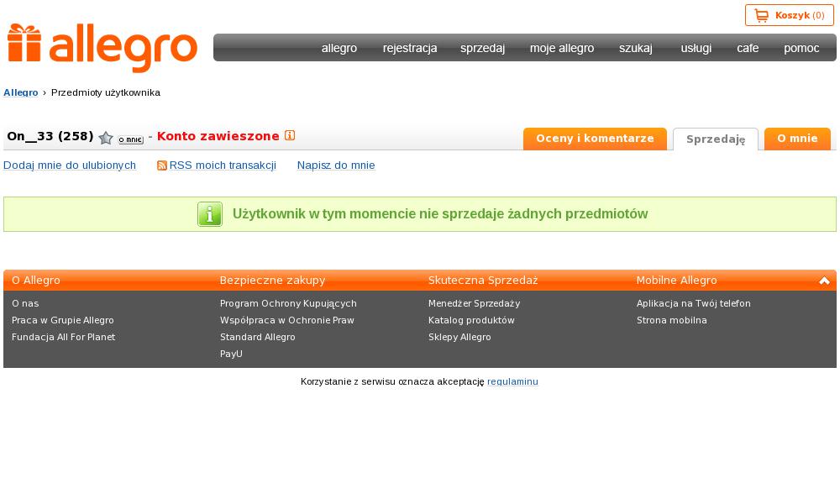This screenshot has width=840, height=504.
Task: Click 'Fundacja All For Planet' link
Action: click(63, 337)
